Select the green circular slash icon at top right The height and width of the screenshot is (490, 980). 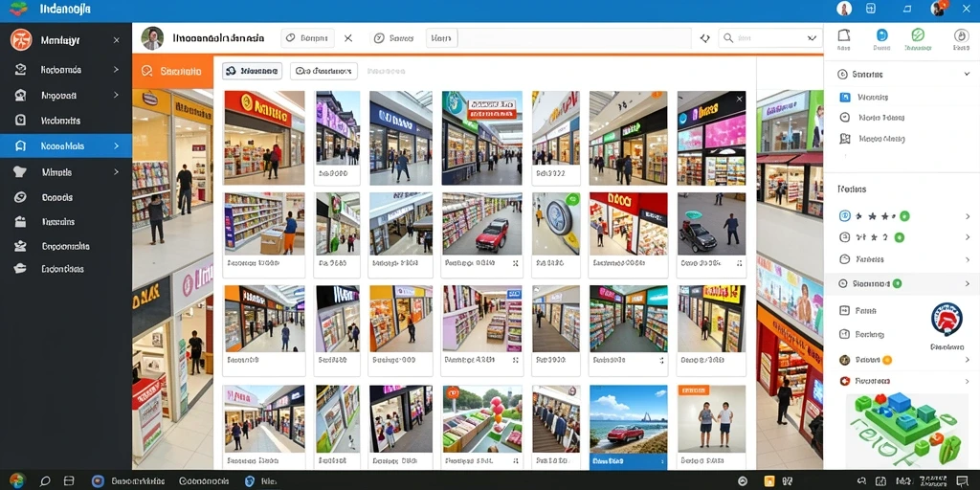coord(918,34)
